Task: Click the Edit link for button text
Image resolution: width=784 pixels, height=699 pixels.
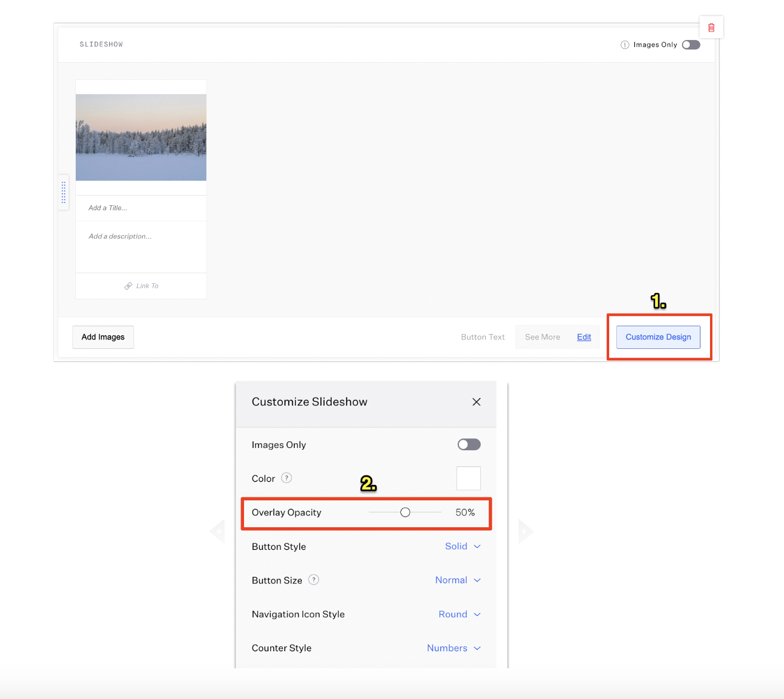Action: pyautogui.click(x=584, y=337)
